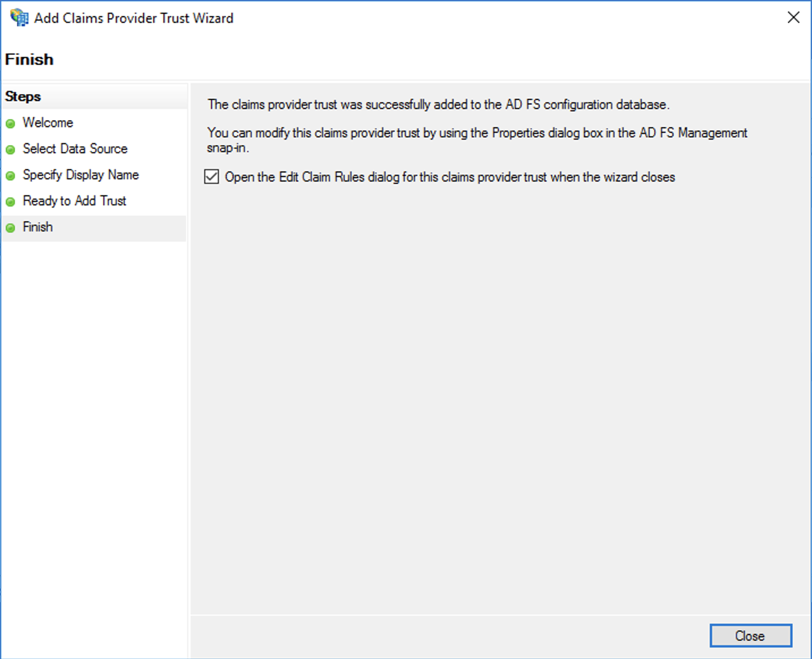This screenshot has width=812, height=659.
Task: Select the Select Data Source step
Action: point(75,149)
